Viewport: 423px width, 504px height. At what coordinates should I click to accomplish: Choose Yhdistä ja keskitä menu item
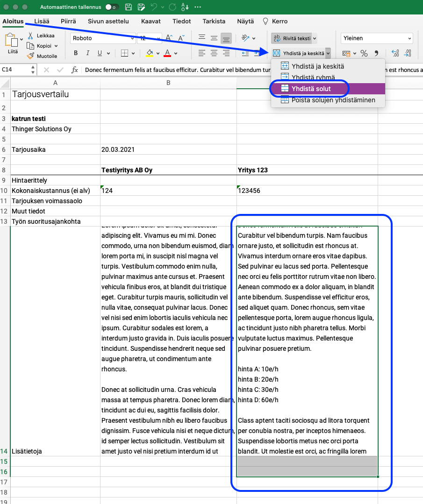328,66
